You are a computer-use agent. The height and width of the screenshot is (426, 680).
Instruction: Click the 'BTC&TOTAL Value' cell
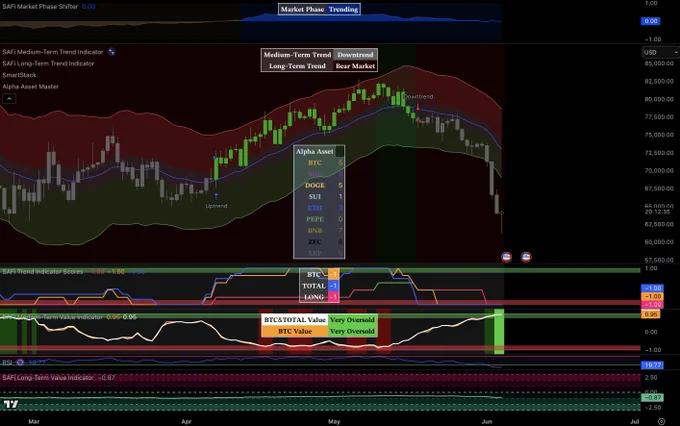[295, 320]
